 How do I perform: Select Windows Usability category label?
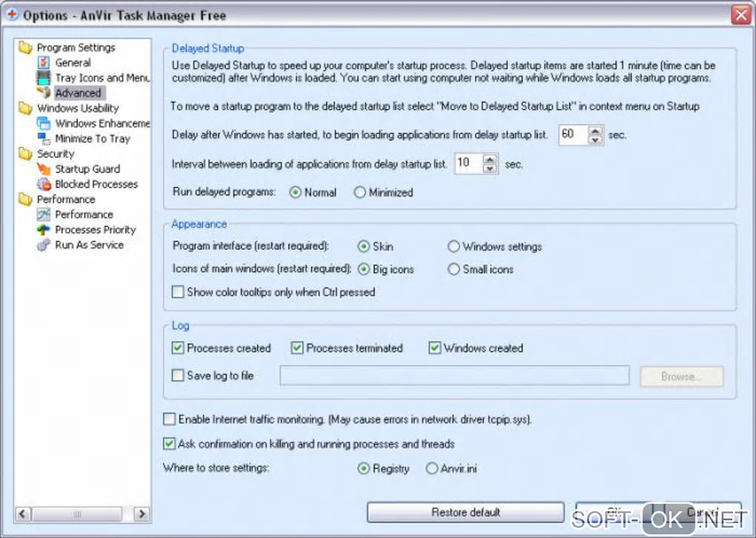tap(78, 108)
